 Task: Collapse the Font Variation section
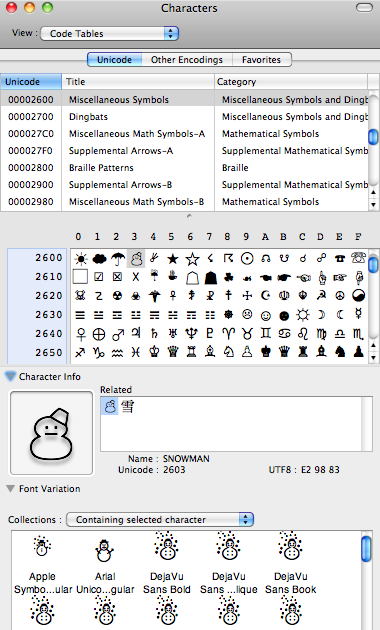pos(10,489)
